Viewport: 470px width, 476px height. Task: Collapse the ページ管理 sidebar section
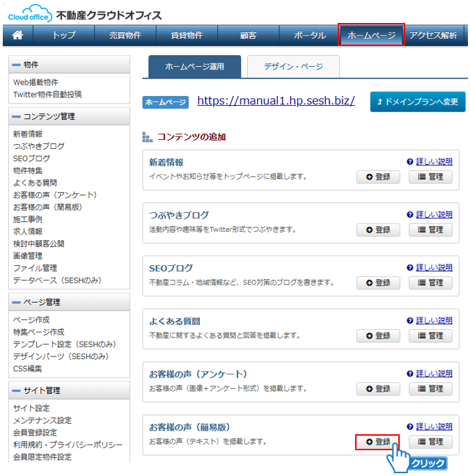17,302
